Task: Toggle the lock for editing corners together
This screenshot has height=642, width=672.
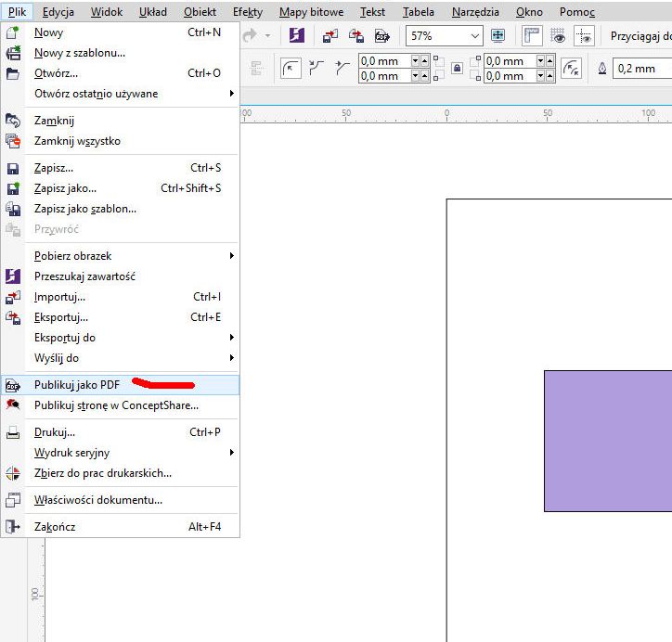Action: tap(456, 69)
